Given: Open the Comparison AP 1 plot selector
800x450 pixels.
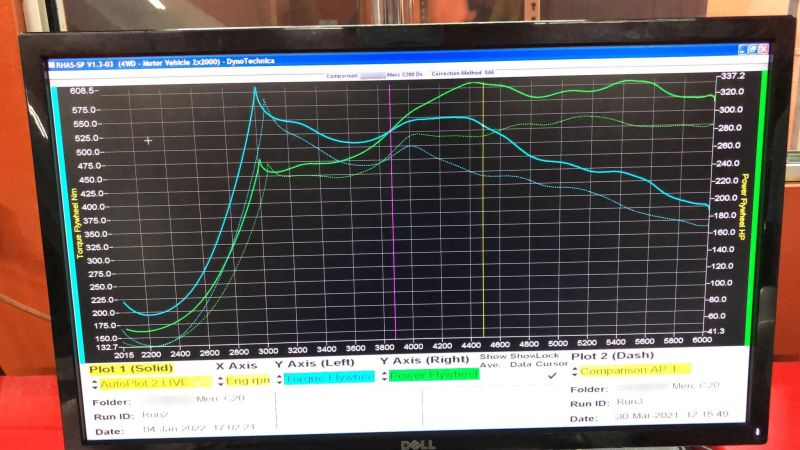Looking at the screenshot, I should 635,370.
